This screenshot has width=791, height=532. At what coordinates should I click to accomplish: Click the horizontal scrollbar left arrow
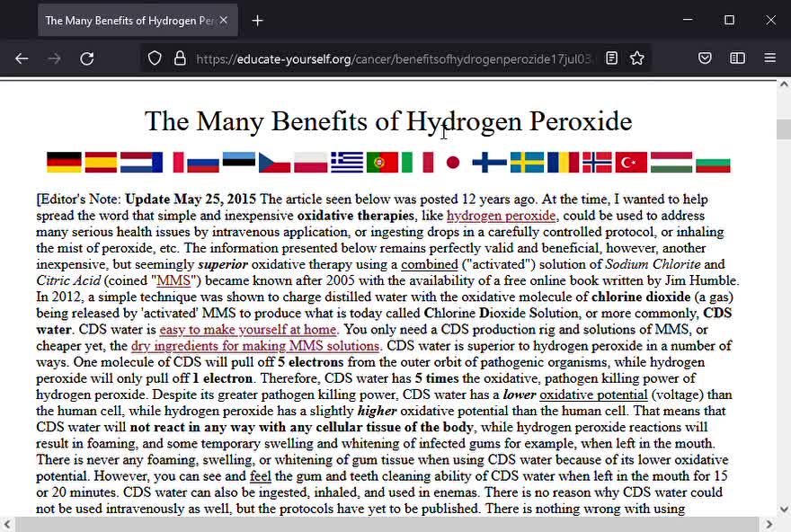click(x=6, y=525)
